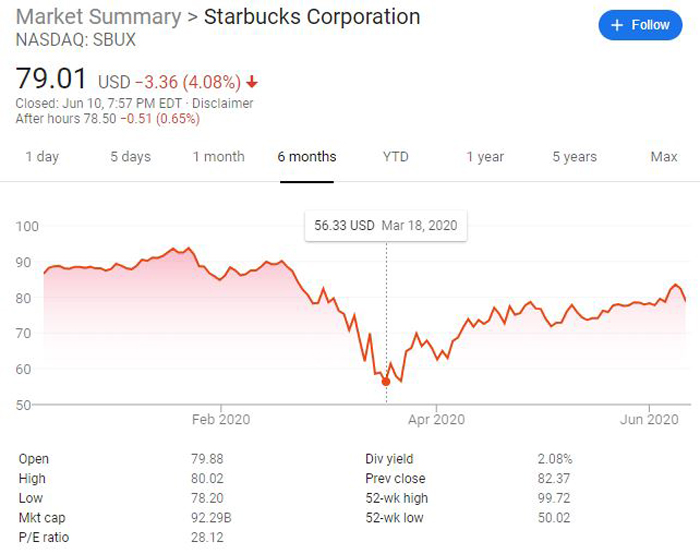Show the Max time range

[x=664, y=157]
